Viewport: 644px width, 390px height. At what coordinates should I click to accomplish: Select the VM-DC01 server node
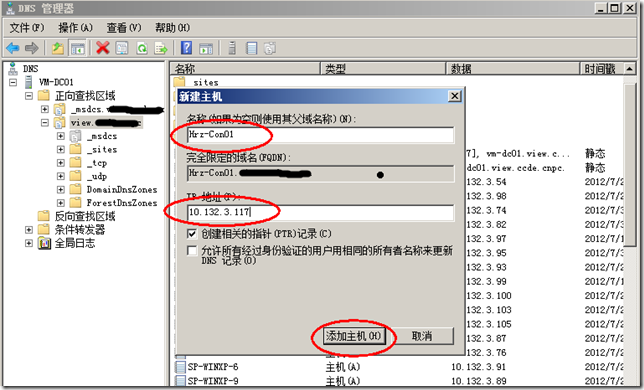[x=56, y=82]
